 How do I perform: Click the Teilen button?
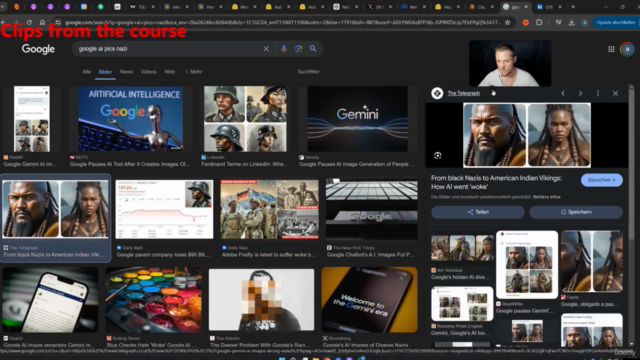[478, 212]
